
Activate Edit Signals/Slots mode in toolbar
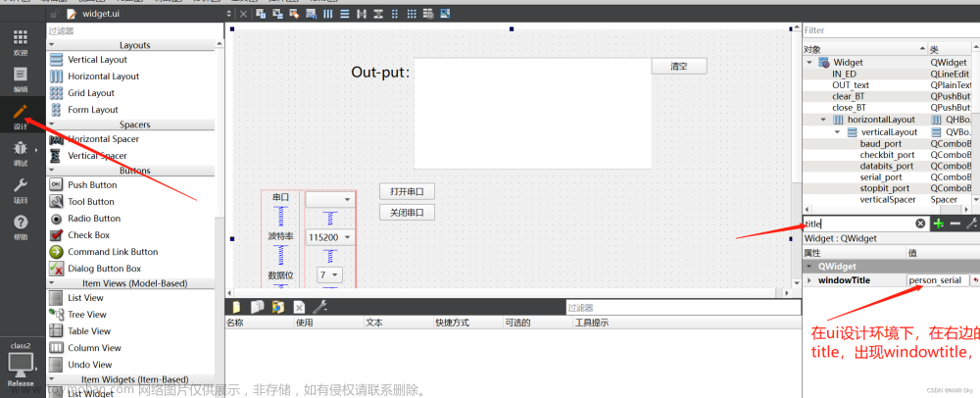[277, 14]
